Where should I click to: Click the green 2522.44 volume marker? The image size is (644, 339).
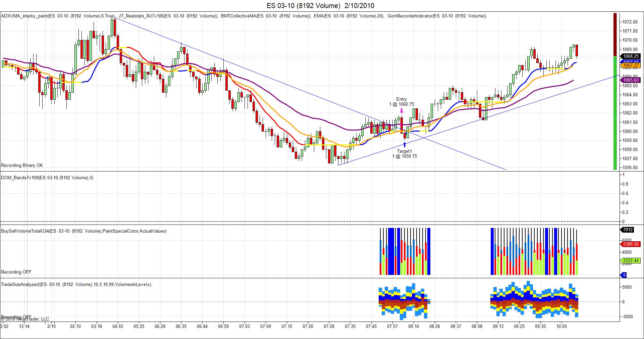click(x=631, y=260)
